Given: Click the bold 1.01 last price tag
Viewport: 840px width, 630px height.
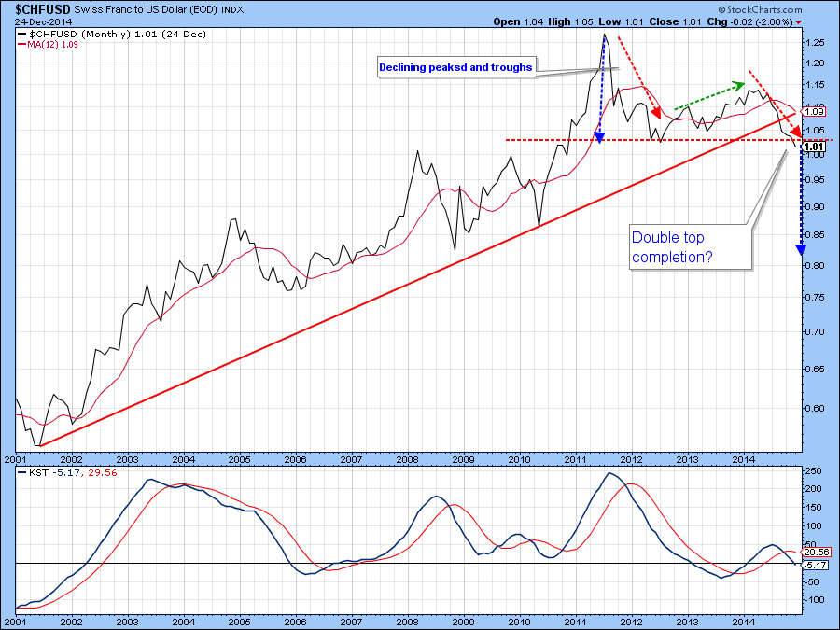Looking at the screenshot, I should pos(815,147).
